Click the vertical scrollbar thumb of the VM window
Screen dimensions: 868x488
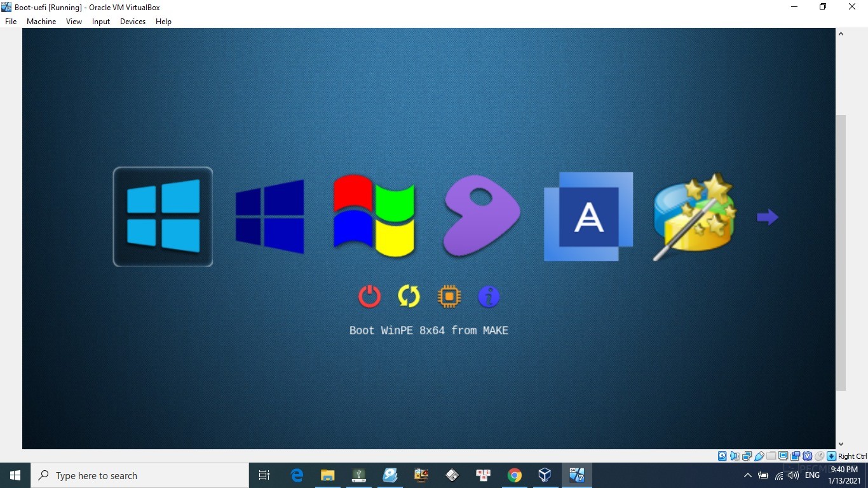point(841,253)
